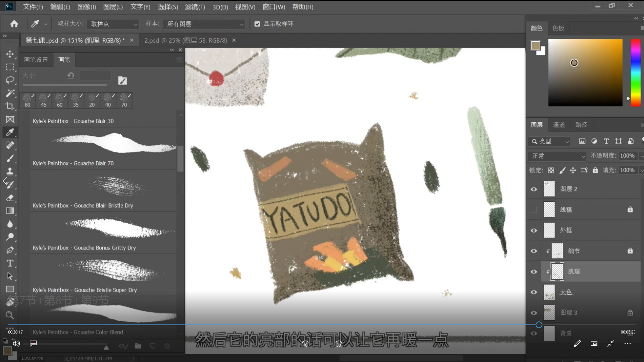Image resolution: width=644 pixels, height=362 pixels.
Task: Filter layers by text type
Action: (x=606, y=141)
